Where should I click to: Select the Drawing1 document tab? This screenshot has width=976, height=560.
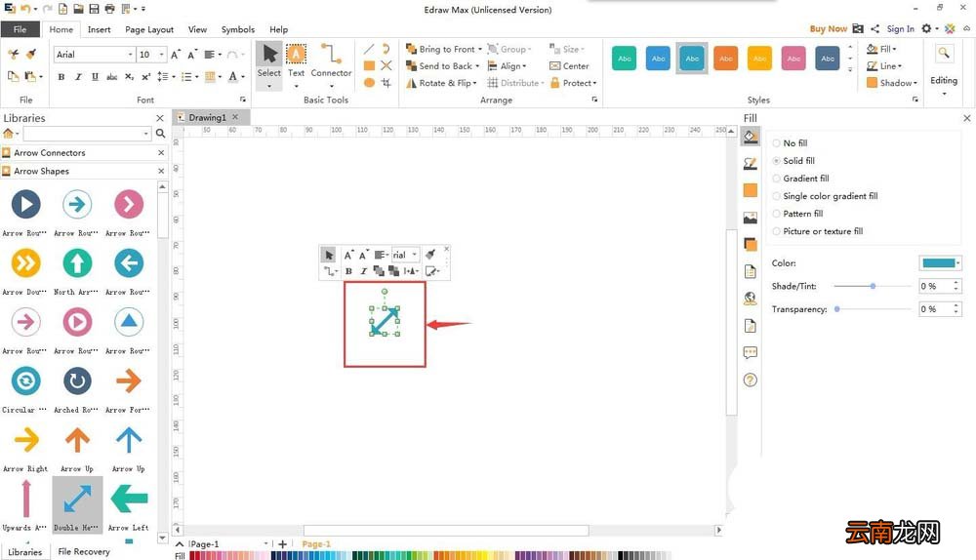(207, 117)
